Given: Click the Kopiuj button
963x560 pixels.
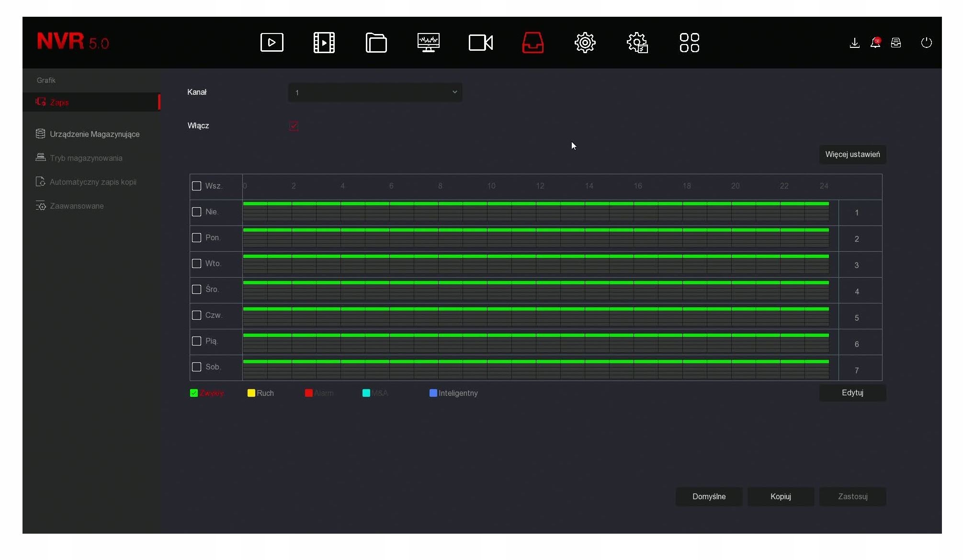Looking at the screenshot, I should (781, 497).
